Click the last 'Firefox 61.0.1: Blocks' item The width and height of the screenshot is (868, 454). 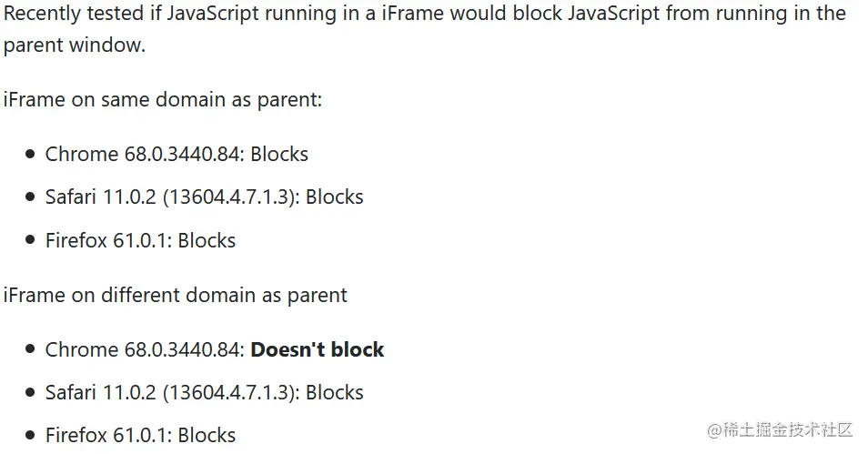141,435
